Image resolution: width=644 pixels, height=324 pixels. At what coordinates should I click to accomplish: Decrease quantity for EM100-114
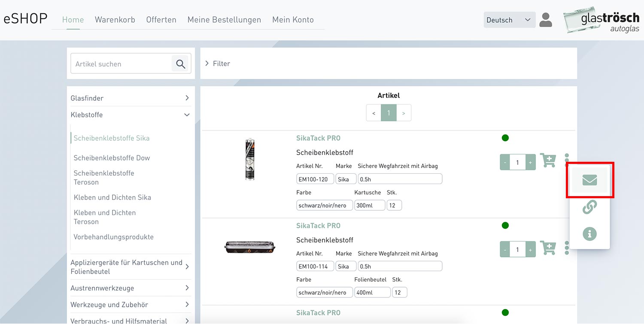505,249
